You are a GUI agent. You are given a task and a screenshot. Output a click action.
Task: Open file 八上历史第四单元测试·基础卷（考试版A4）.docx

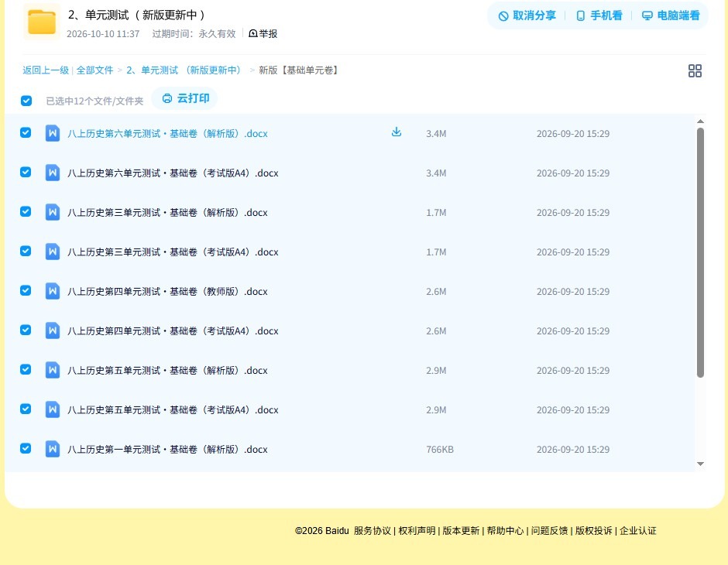173,330
